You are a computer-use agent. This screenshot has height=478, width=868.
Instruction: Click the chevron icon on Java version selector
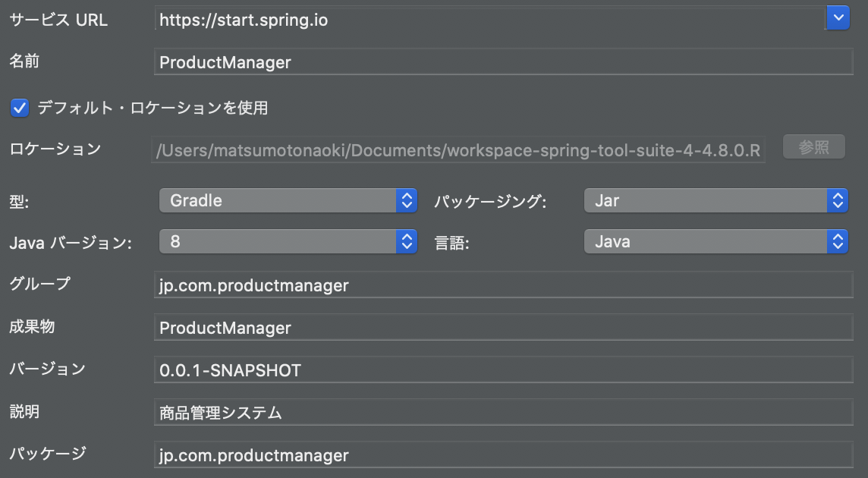(407, 241)
